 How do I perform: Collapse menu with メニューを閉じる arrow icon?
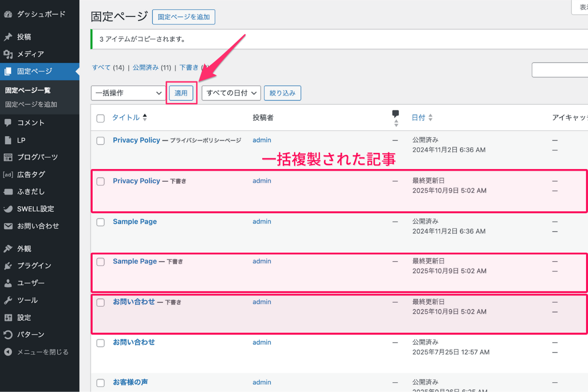click(x=8, y=352)
